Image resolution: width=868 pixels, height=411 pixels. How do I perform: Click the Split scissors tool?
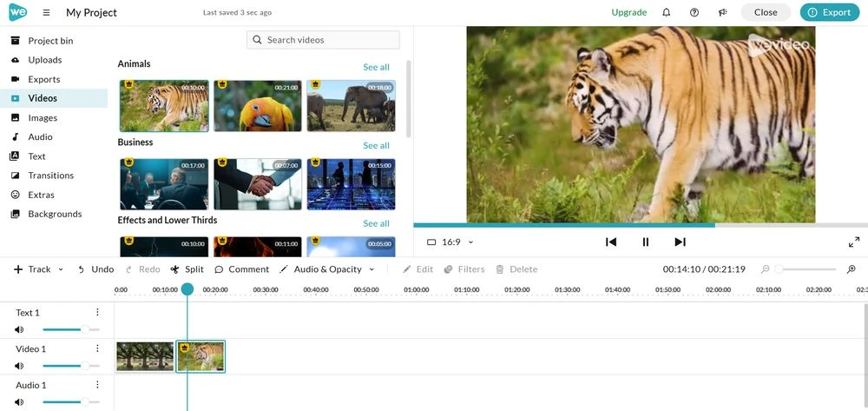[x=187, y=269]
